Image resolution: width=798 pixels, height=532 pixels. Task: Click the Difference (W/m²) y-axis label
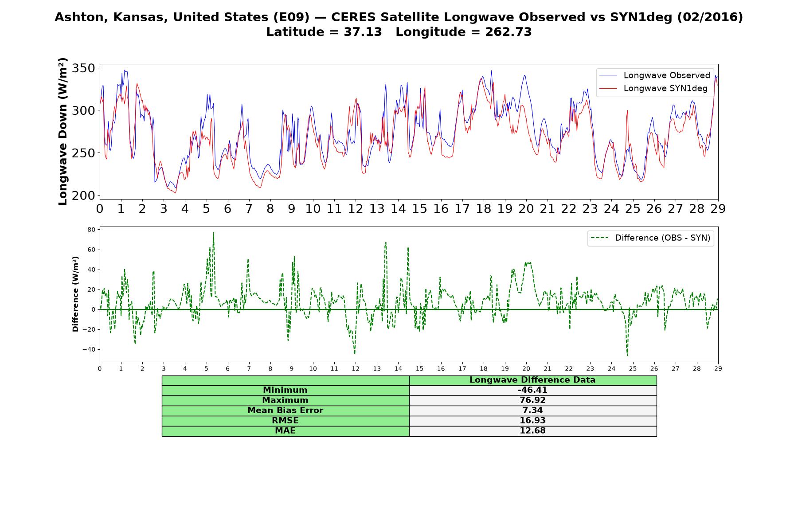coord(75,294)
